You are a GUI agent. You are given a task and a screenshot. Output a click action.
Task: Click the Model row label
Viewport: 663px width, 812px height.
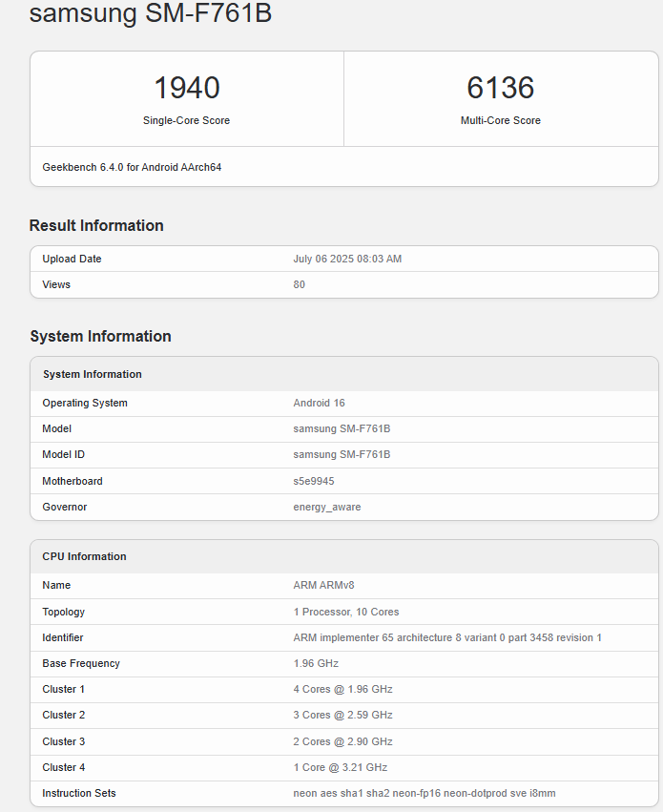57,428
